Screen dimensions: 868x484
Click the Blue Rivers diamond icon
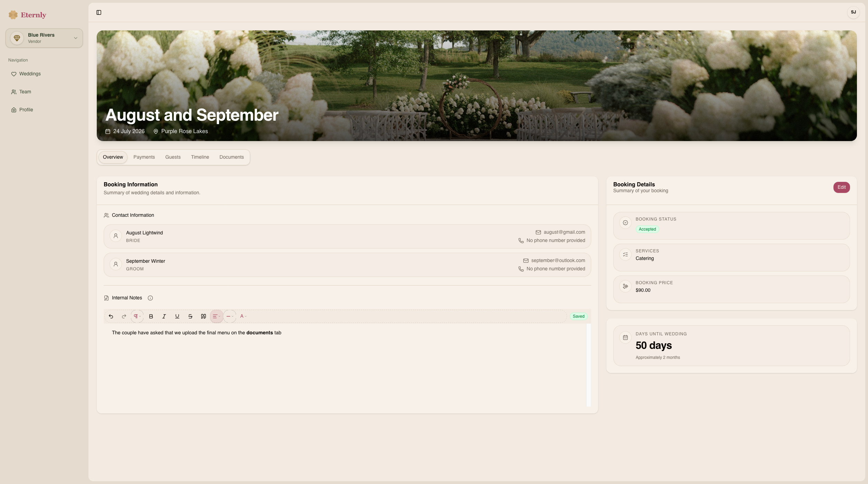(x=17, y=38)
